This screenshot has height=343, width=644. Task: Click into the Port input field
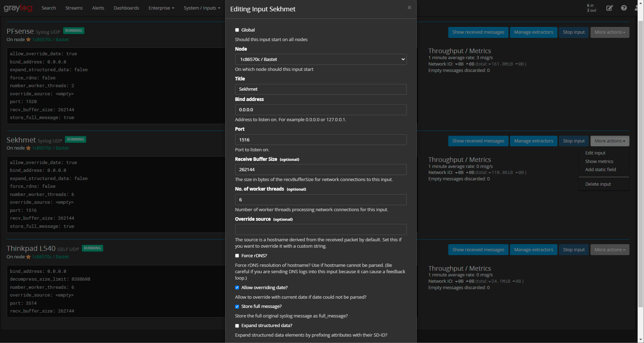pos(321,140)
